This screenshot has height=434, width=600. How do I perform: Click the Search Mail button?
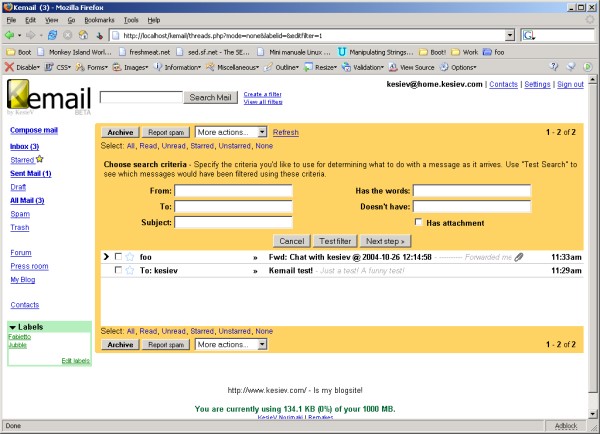210,98
